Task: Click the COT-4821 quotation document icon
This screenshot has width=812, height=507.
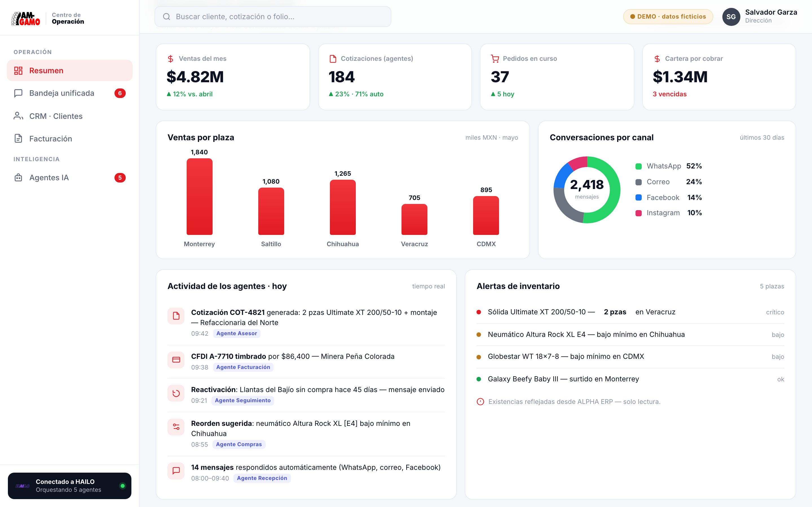Action: pos(176,316)
